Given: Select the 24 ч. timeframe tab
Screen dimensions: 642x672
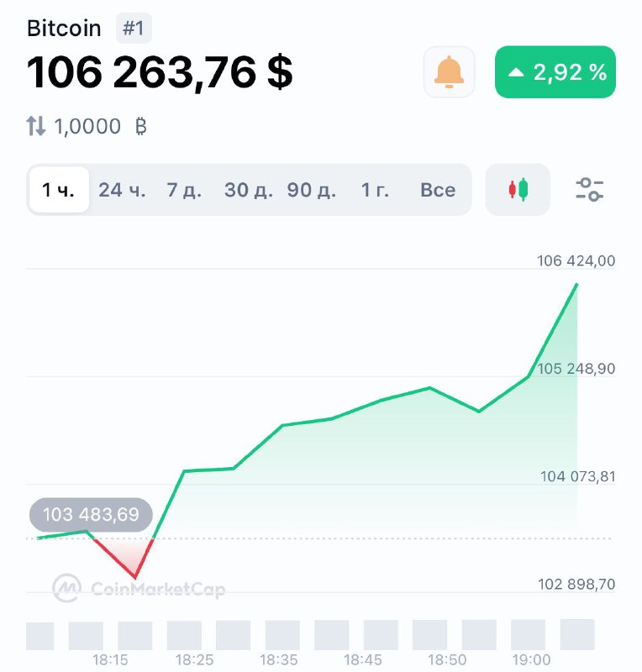Looking at the screenshot, I should [122, 190].
